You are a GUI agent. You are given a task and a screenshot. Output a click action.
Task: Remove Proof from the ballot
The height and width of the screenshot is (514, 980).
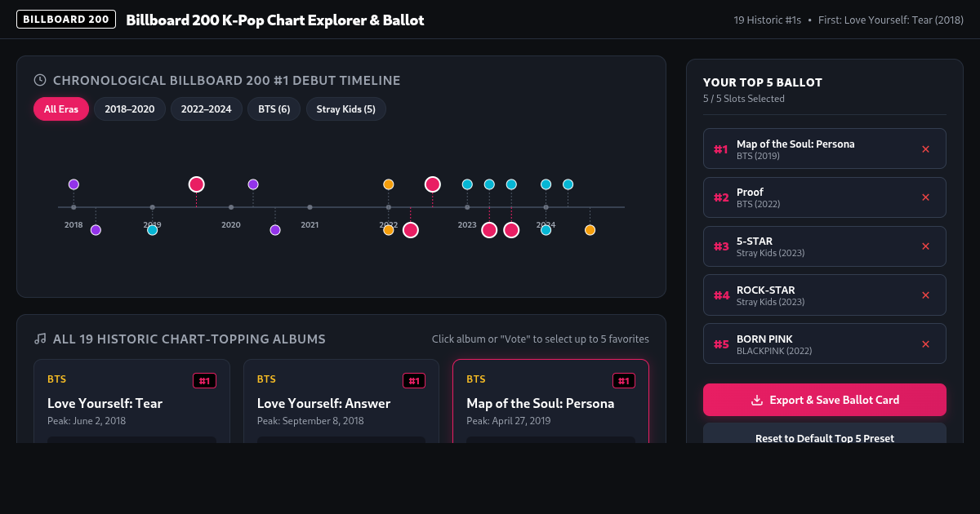point(925,197)
